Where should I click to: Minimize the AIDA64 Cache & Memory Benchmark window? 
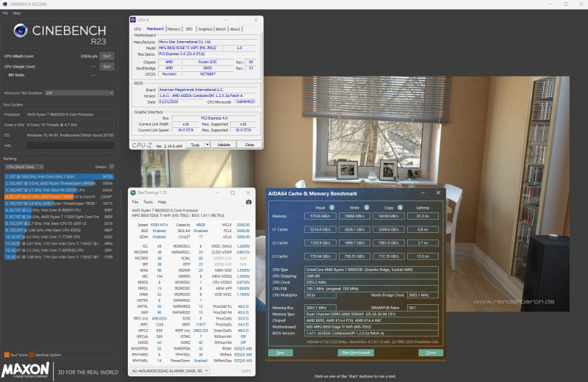point(423,192)
